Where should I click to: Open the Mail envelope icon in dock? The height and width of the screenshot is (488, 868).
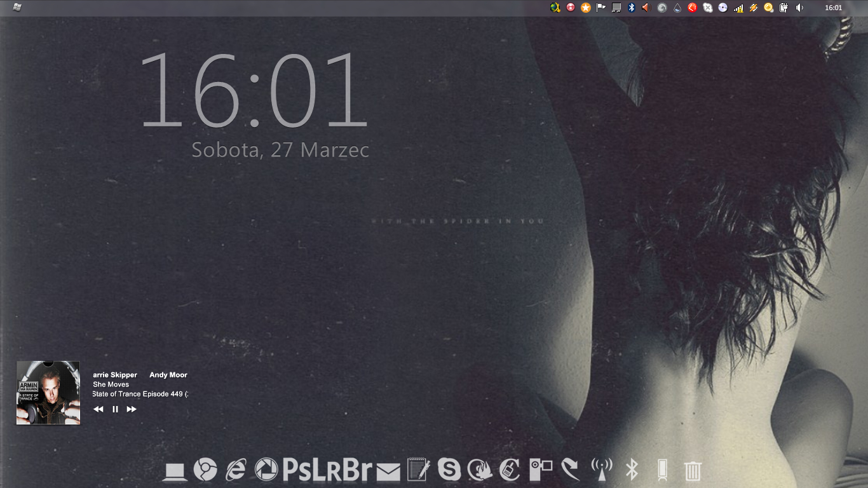(x=388, y=471)
